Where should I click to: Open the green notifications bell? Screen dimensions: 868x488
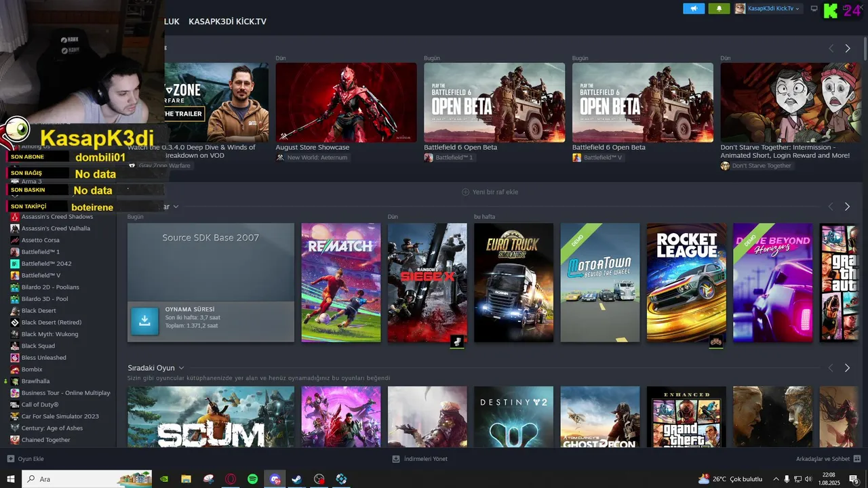[719, 8]
